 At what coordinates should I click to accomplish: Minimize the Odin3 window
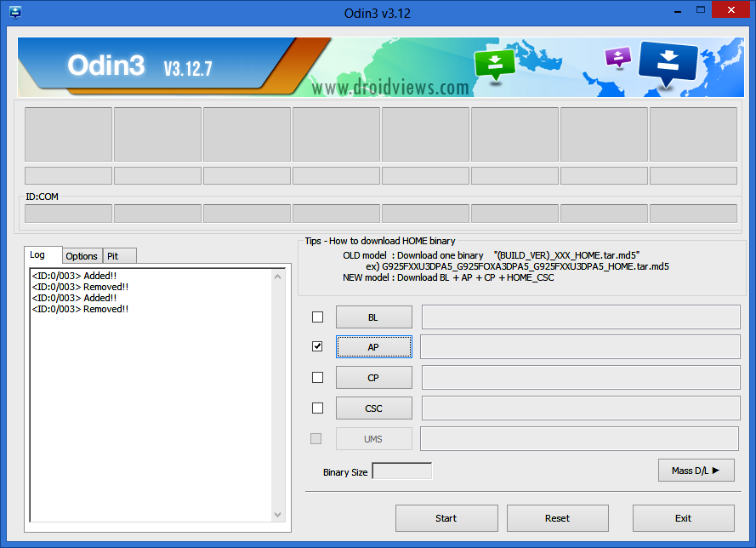coord(678,10)
